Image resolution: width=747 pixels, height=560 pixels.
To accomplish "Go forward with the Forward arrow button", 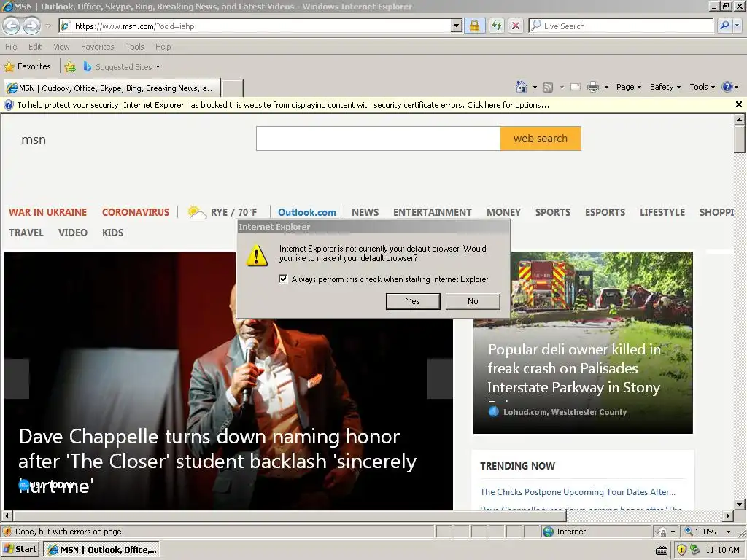I will click(x=31, y=26).
